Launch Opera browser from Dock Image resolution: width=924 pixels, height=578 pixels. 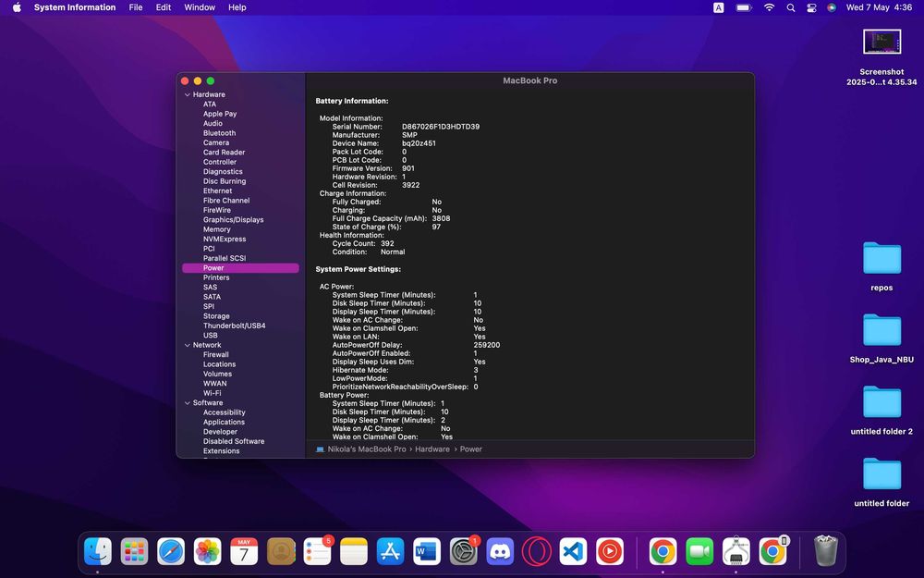tap(537, 552)
